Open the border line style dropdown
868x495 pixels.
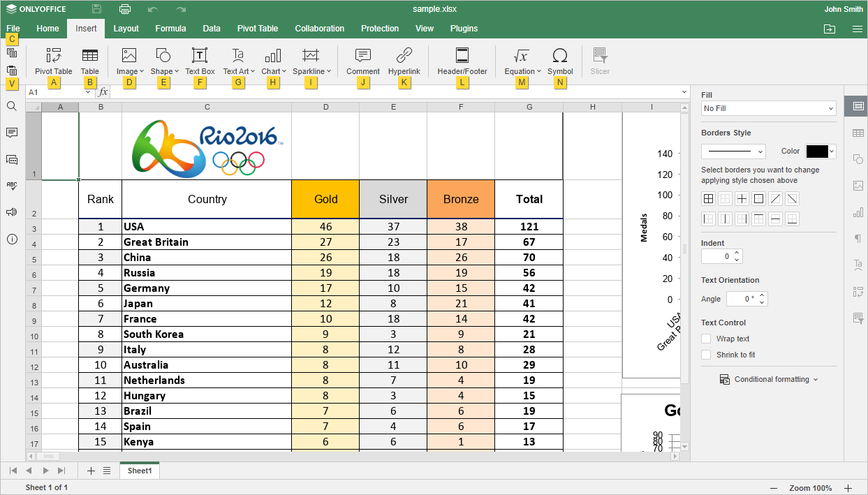coord(733,152)
